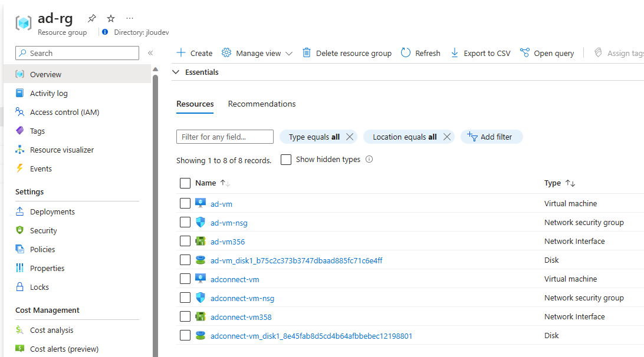Image resolution: width=644 pixels, height=357 pixels.
Task: Click the Manage view gear icon
Action: pos(226,53)
